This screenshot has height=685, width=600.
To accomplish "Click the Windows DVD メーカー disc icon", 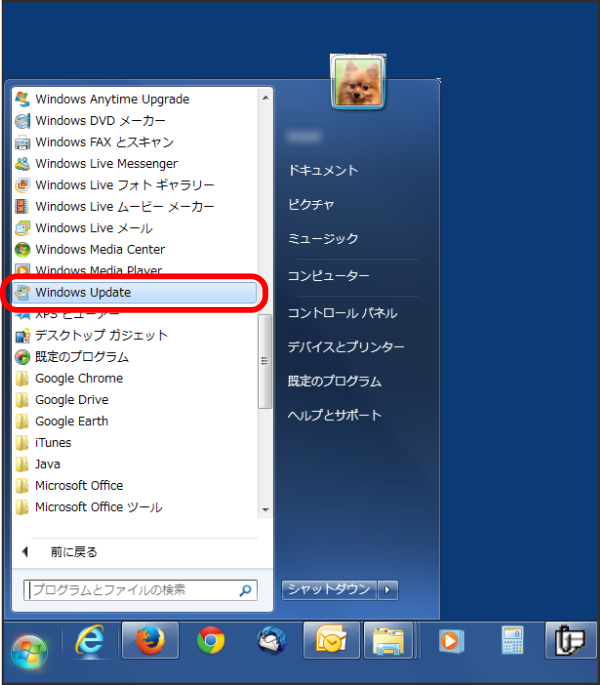I will pyautogui.click(x=22, y=121).
